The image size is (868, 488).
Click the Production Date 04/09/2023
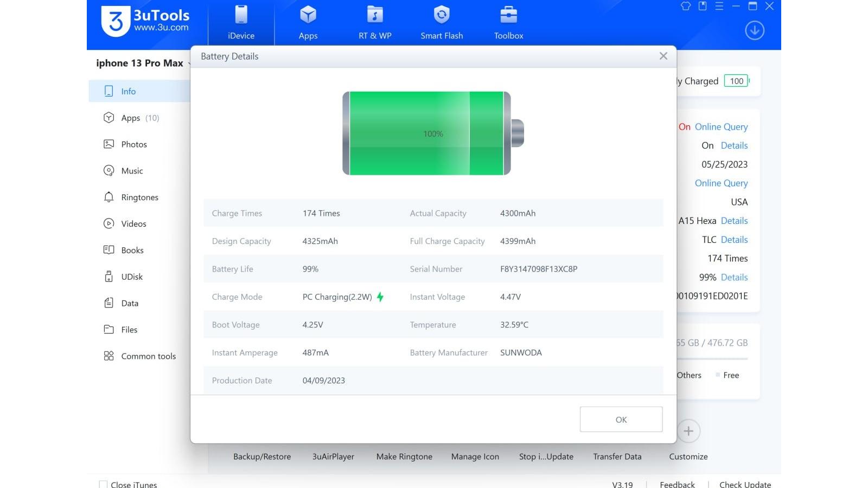324,381
